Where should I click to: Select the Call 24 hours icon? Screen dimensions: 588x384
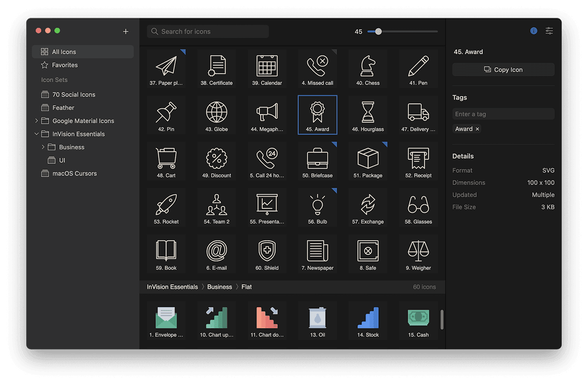pyautogui.click(x=267, y=161)
